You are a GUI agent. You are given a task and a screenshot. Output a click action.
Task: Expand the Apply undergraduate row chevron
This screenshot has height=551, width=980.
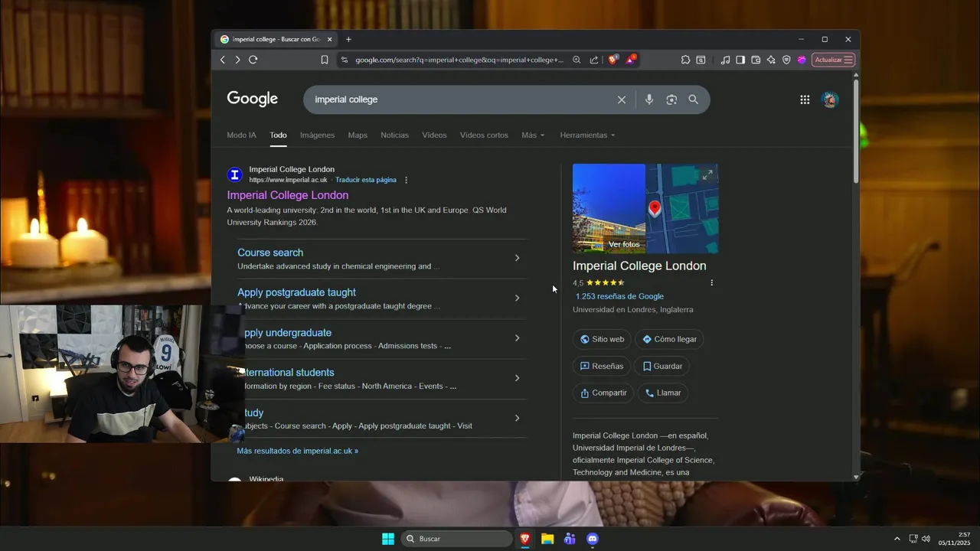click(x=517, y=338)
